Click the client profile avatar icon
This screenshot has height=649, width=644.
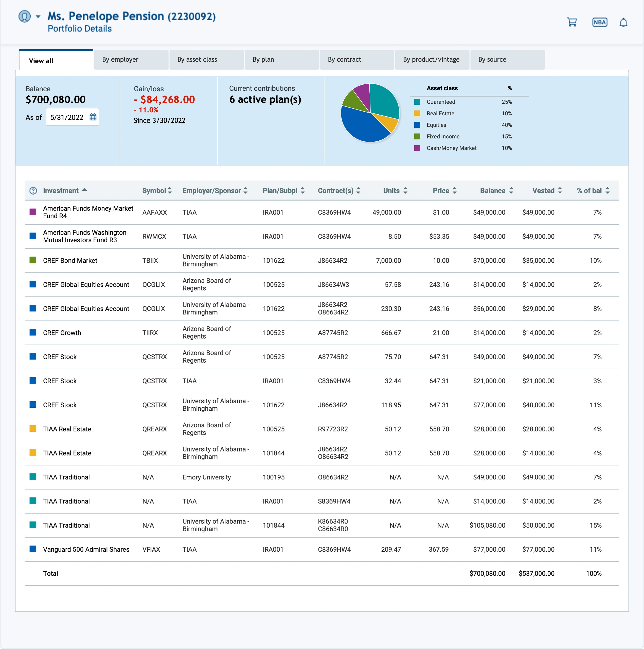(25, 16)
